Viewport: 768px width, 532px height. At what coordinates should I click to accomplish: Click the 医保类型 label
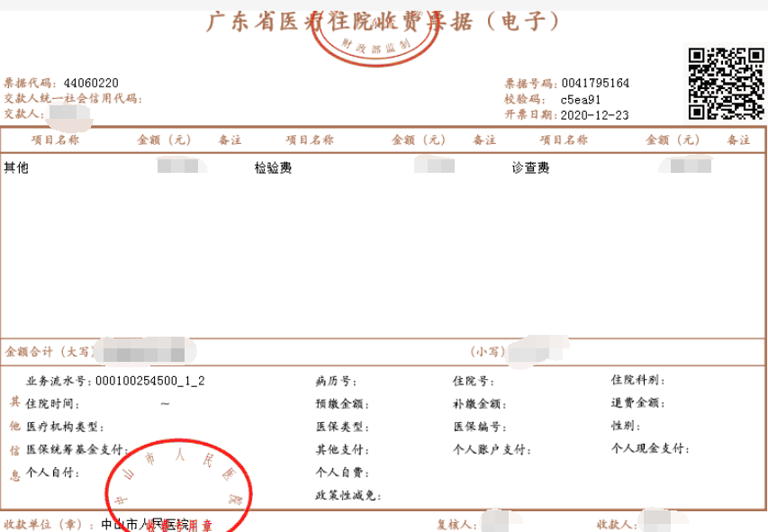(342, 427)
